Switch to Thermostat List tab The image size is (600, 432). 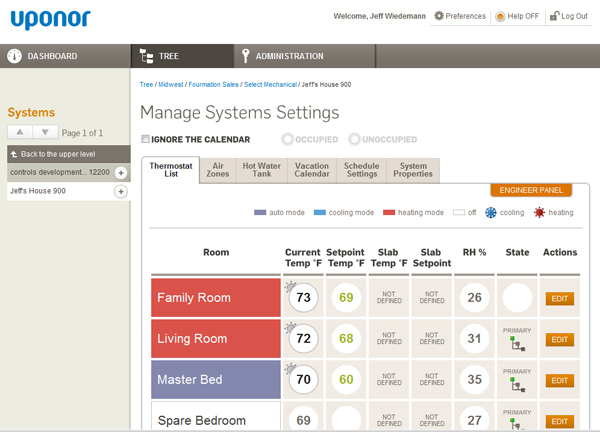(171, 170)
